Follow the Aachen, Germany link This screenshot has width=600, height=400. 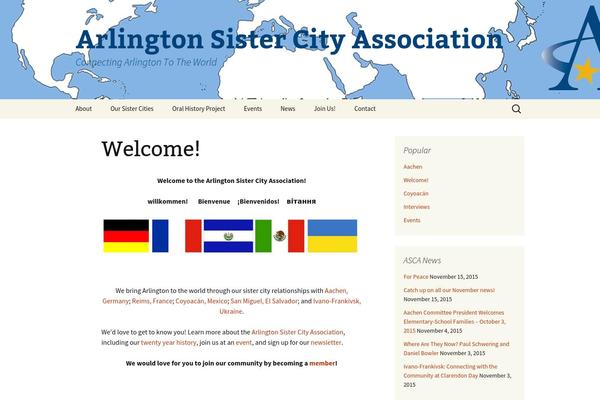point(225,296)
